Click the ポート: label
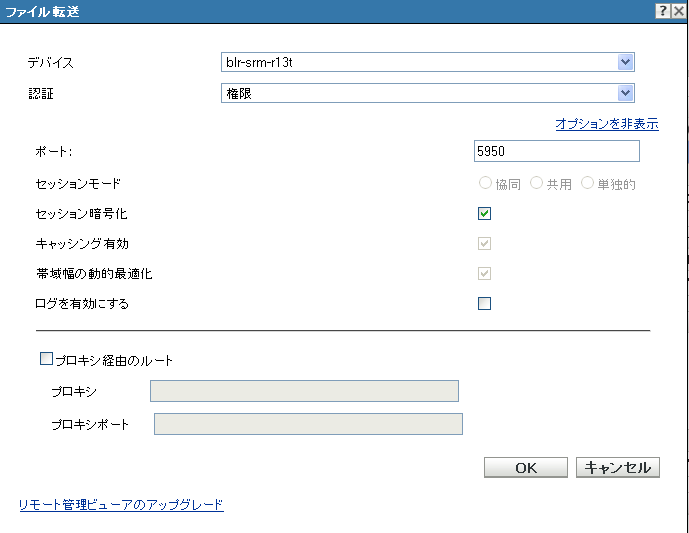This screenshot has height=533, width=689. [54, 152]
